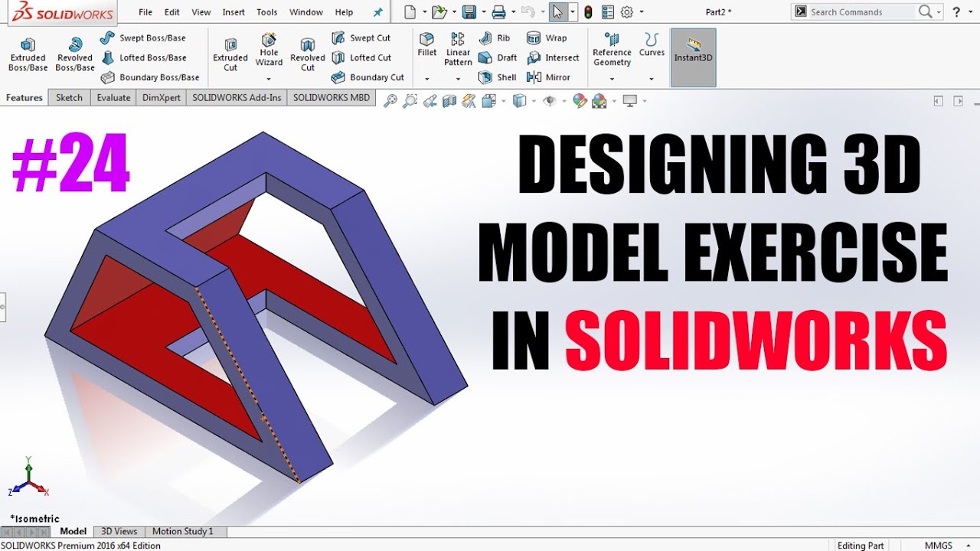Click the Apply Scene icon
Image resolution: width=980 pixels, height=551 pixels.
coord(599,101)
